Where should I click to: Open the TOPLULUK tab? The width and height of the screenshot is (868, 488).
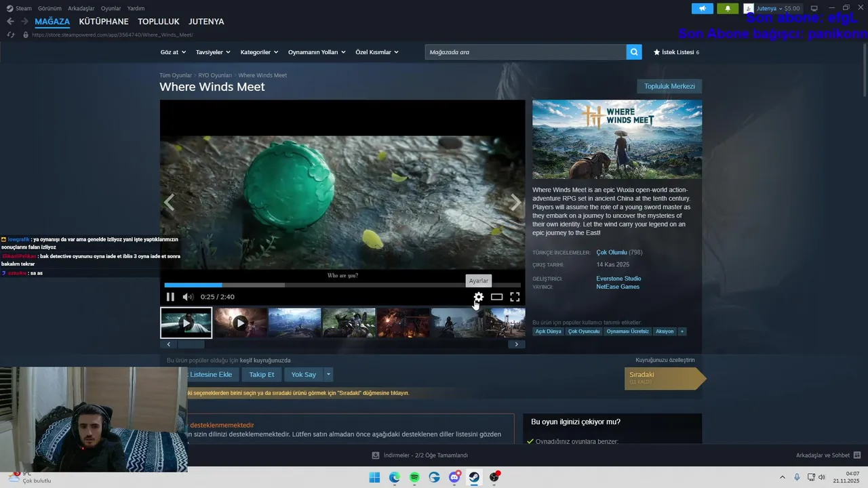point(159,22)
